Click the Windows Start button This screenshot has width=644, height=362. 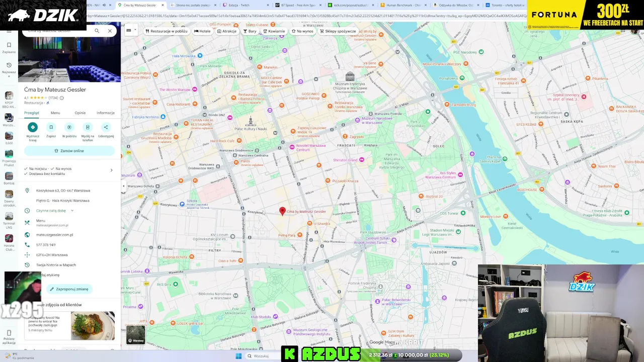pyautogui.click(x=238, y=356)
